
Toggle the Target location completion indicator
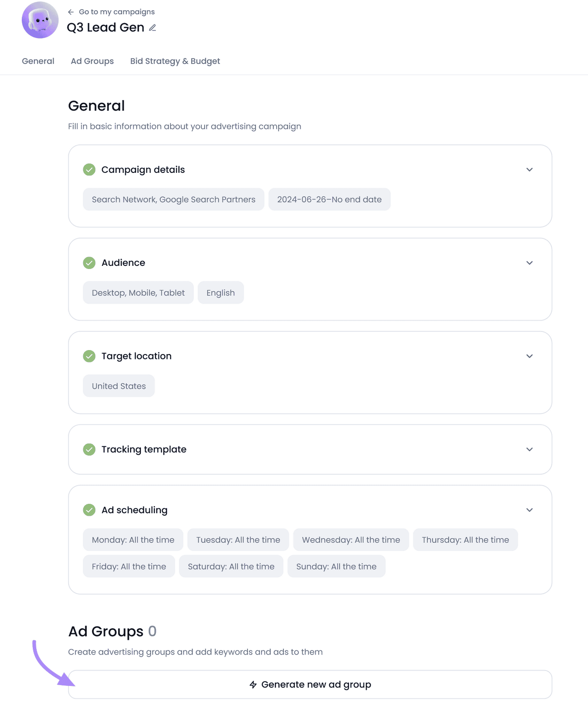(x=89, y=356)
